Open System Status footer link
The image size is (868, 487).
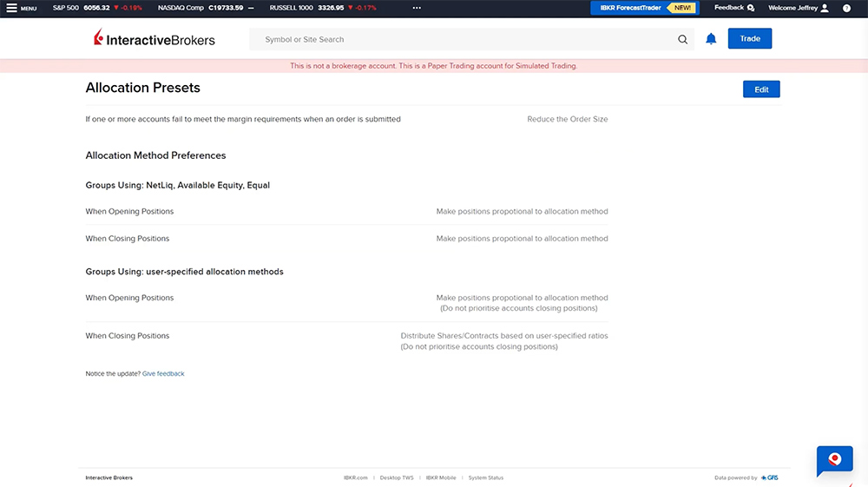pos(485,477)
